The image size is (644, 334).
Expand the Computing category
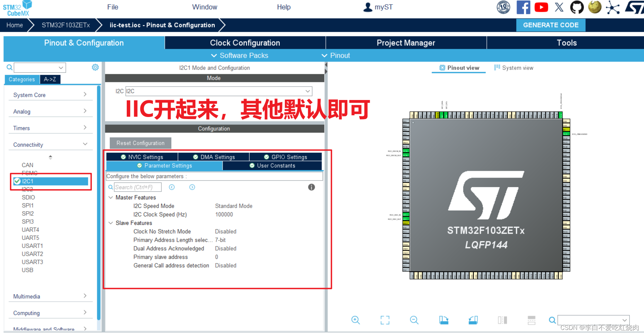tap(50, 313)
